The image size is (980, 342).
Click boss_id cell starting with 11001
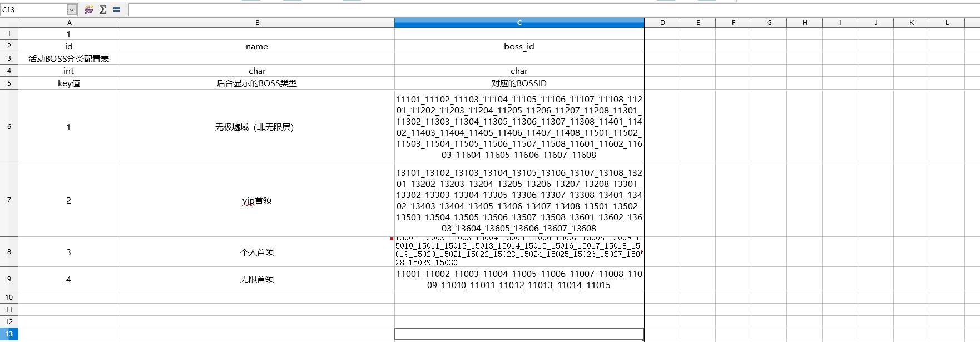click(519, 279)
